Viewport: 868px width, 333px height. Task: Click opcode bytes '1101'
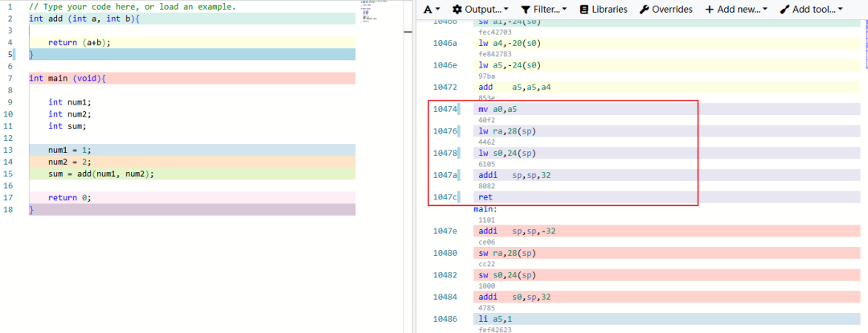click(486, 220)
